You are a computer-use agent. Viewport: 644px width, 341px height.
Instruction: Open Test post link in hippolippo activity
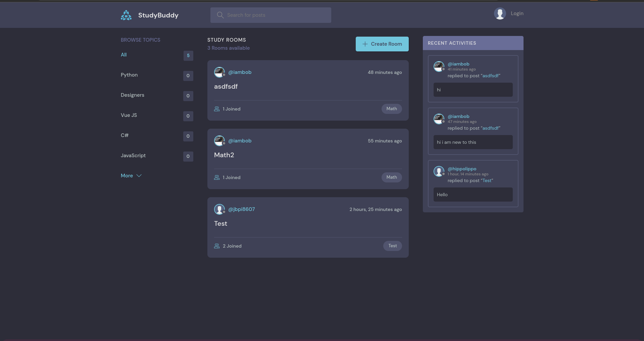click(487, 181)
